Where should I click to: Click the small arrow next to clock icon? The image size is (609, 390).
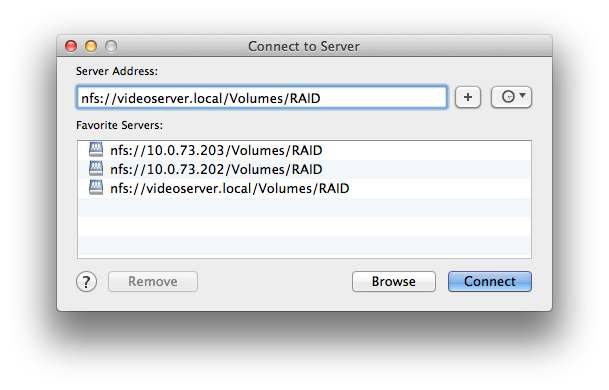point(523,95)
